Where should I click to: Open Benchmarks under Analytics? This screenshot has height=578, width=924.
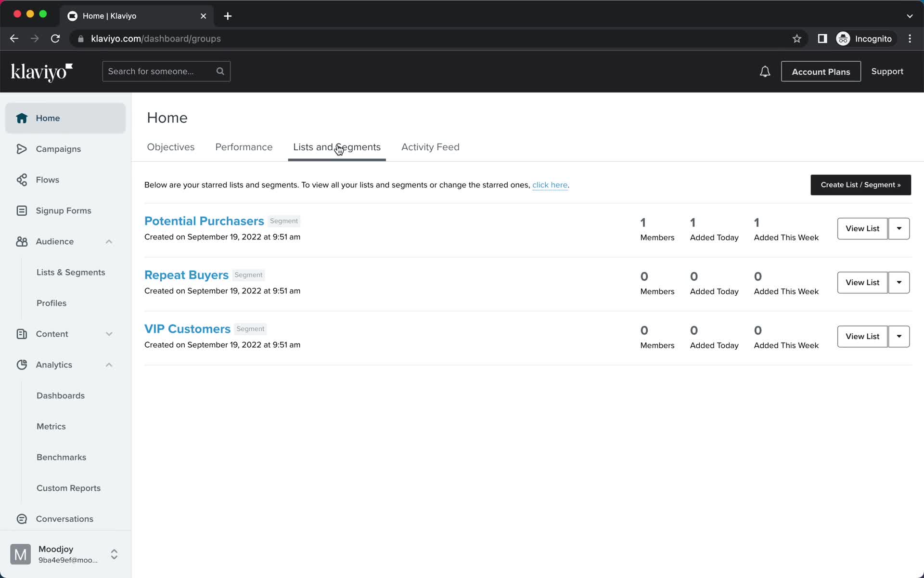(x=62, y=457)
